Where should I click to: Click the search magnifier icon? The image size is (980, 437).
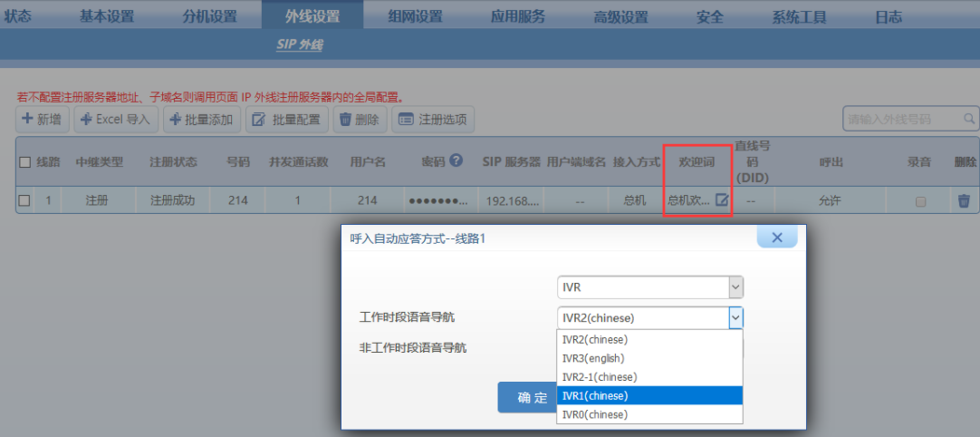coord(969,119)
